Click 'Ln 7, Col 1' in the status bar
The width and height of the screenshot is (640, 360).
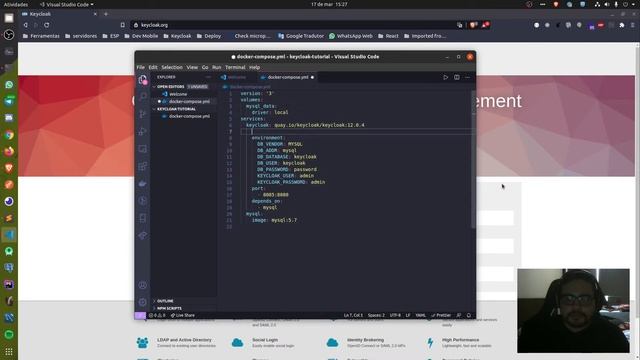point(353,315)
